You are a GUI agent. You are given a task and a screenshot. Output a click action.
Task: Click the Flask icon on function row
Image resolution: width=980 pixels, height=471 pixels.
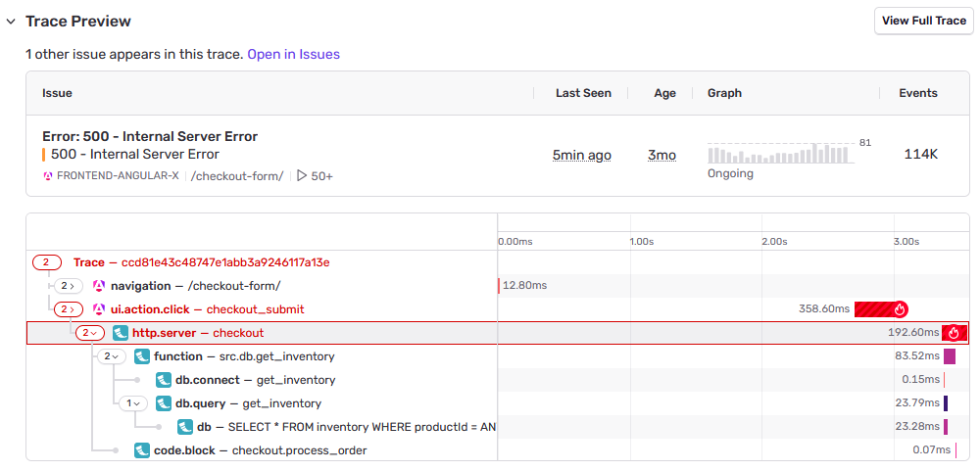coord(142,356)
